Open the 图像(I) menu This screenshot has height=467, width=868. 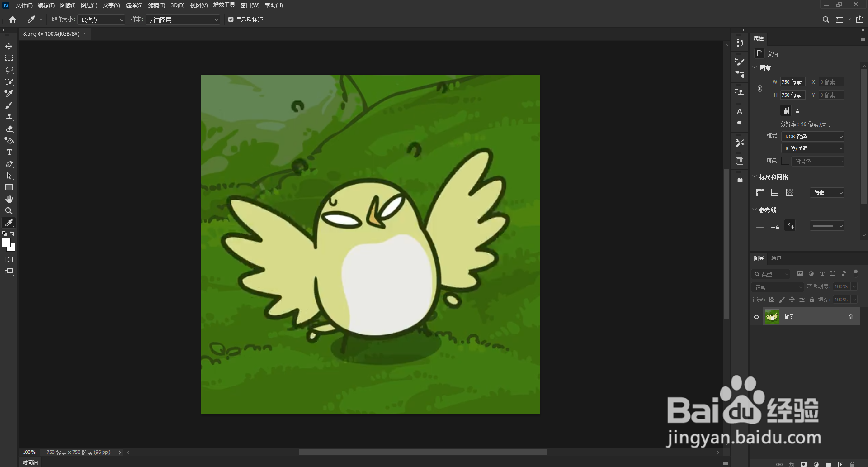pyautogui.click(x=68, y=5)
